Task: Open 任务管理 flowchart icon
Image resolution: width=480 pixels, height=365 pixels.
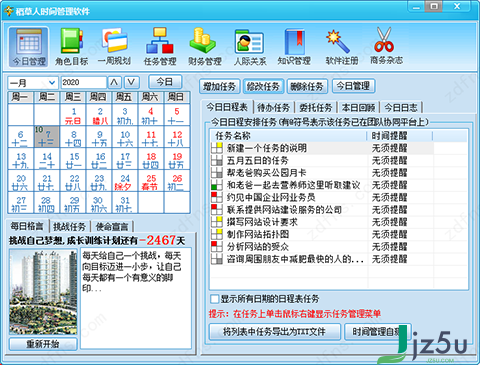Action: click(x=160, y=47)
